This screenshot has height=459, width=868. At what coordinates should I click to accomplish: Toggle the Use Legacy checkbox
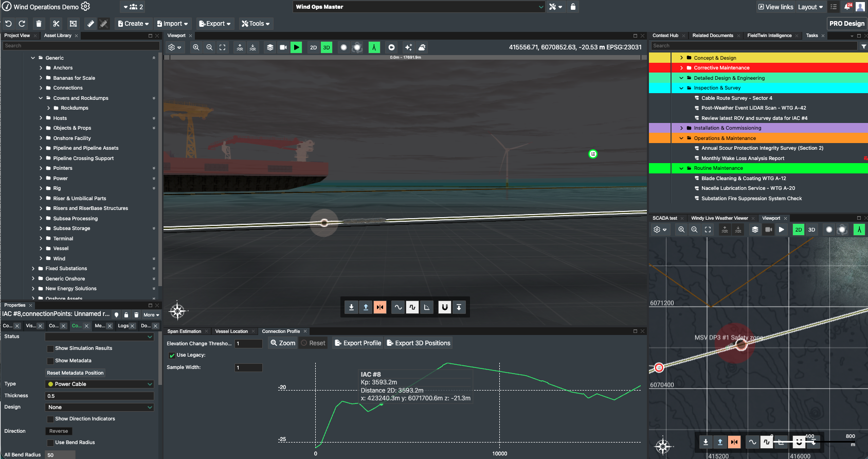pyautogui.click(x=172, y=356)
